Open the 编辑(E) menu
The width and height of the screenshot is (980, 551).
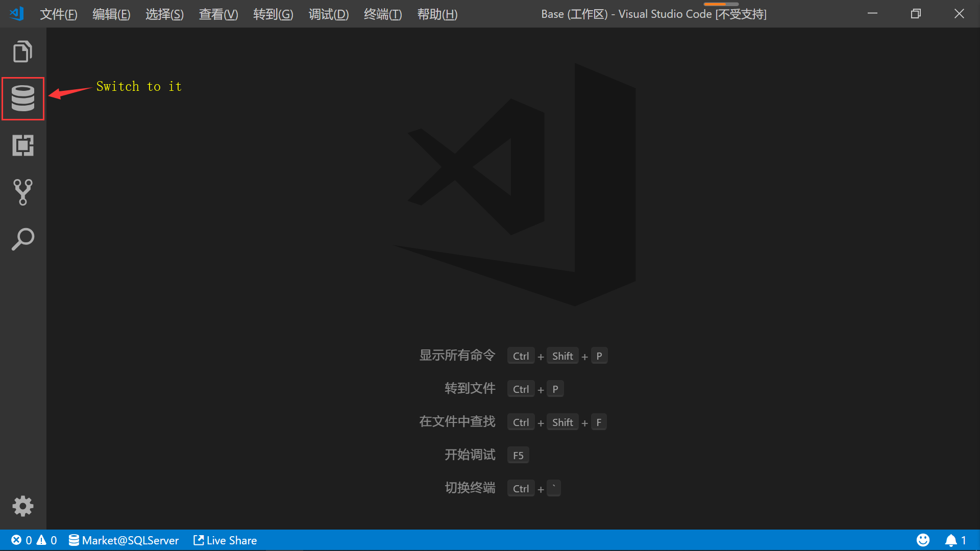tap(111, 14)
